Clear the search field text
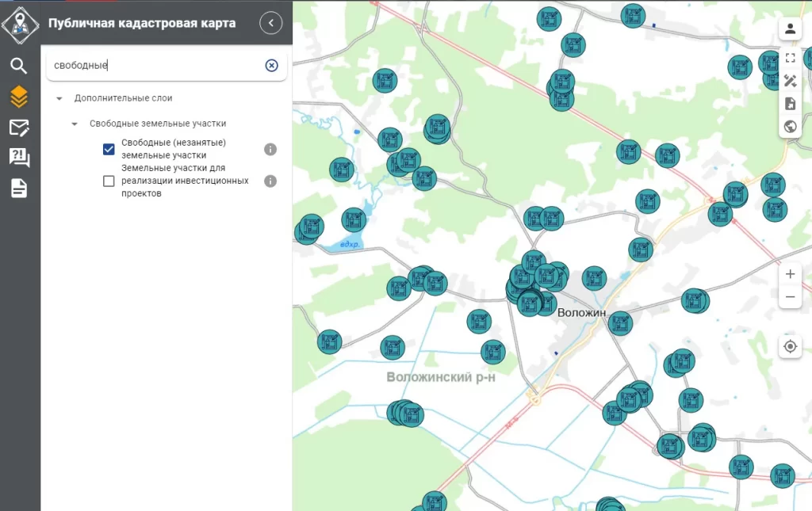 (271, 66)
